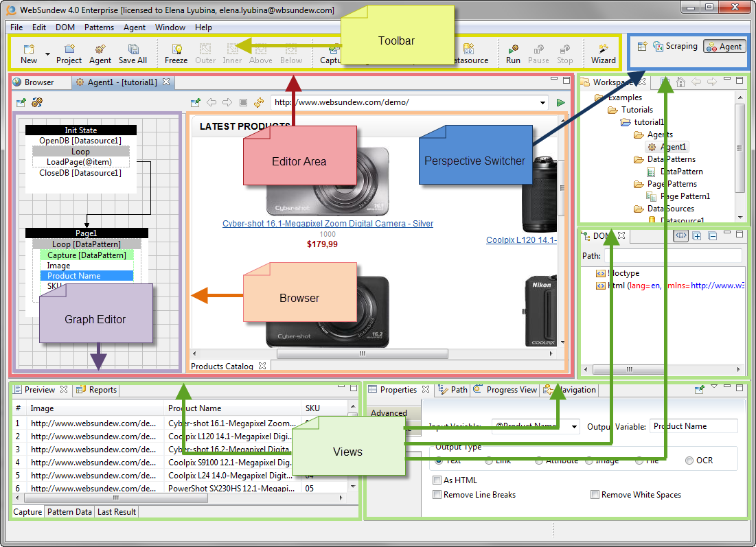Open Cyber-shot 16.1-Megapixel camera link
This screenshot has height=547, width=756.
[x=328, y=224]
